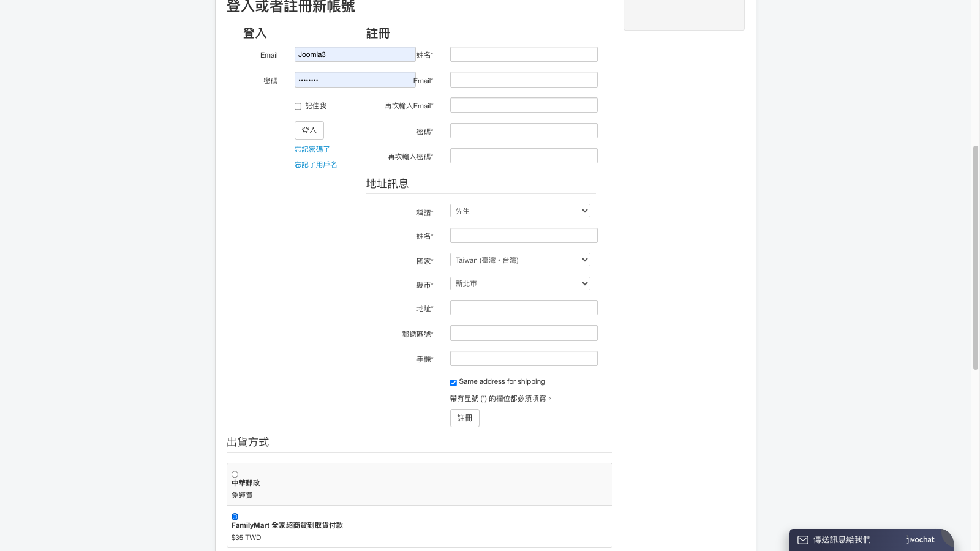Viewport: 980px width, 551px height.
Task: Click the $35 TWD shipping price text
Action: (246, 538)
